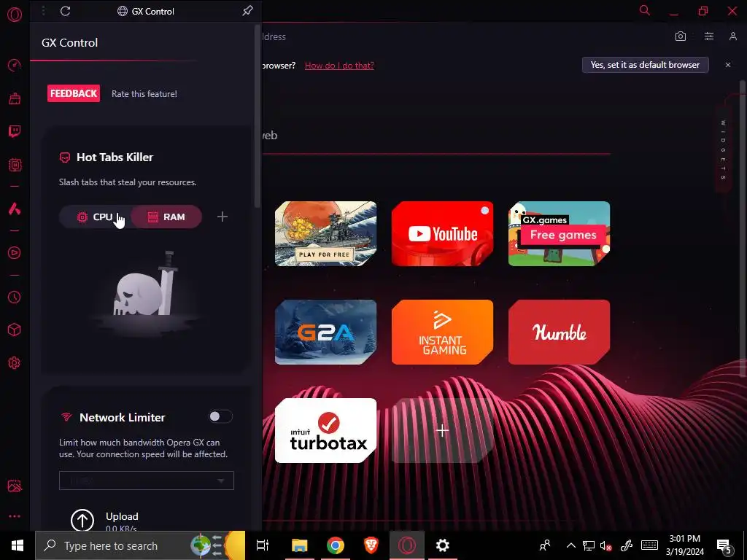Open Player icon in sidebar

click(x=15, y=253)
